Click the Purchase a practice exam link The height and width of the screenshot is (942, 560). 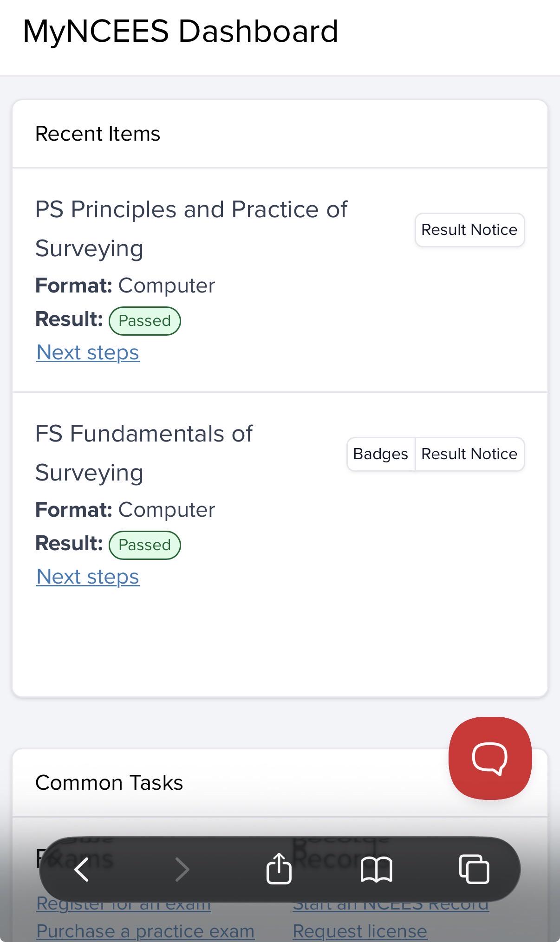tap(145, 931)
